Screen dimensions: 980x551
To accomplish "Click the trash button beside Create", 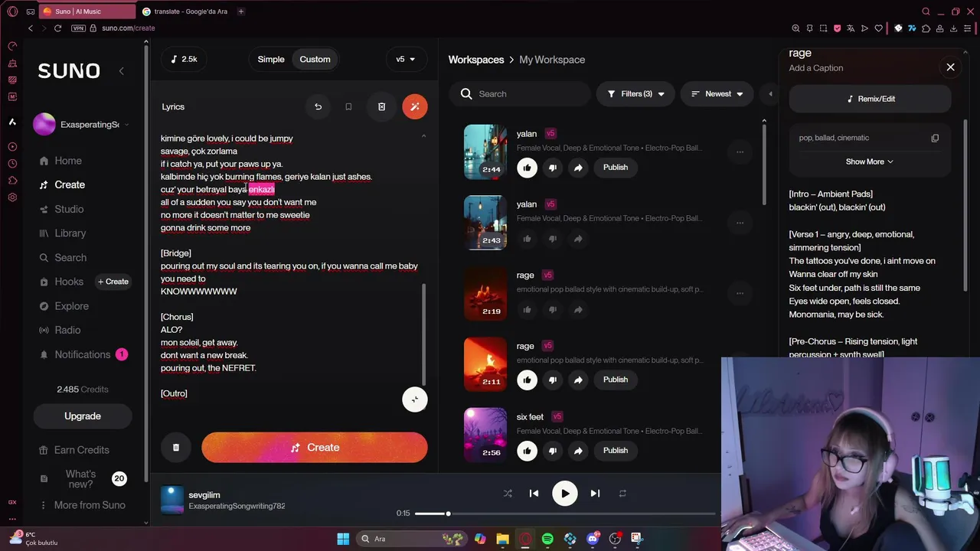I will click(176, 448).
